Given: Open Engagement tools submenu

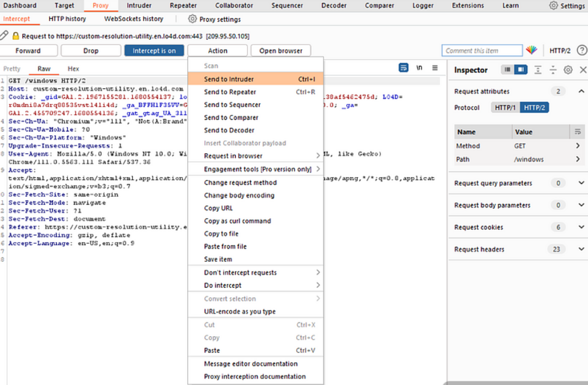Looking at the screenshot, I should (x=256, y=169).
